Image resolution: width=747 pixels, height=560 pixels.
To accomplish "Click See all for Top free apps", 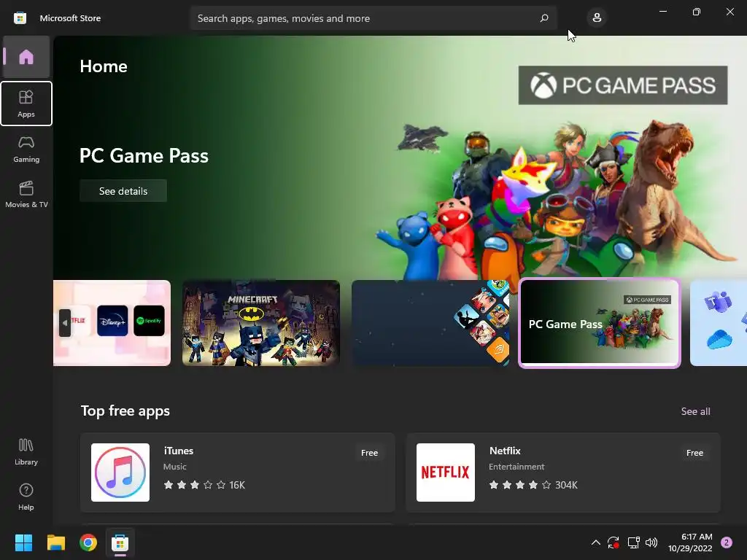I will (695, 411).
